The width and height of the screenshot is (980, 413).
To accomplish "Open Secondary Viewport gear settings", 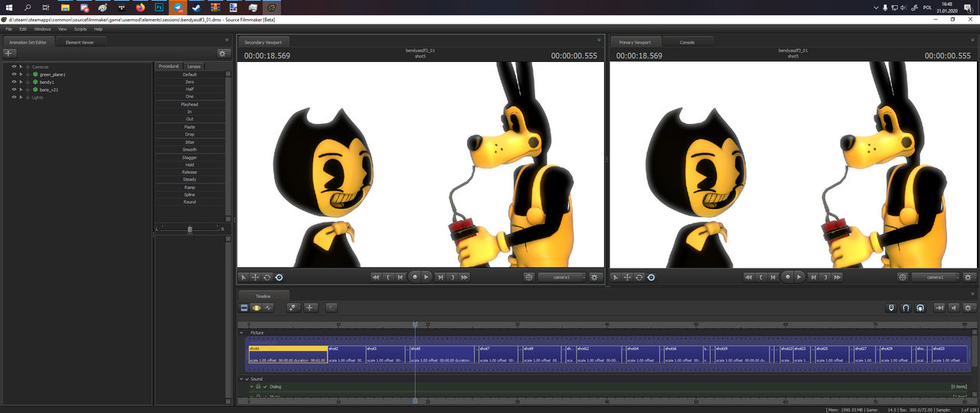I will pyautogui.click(x=594, y=277).
